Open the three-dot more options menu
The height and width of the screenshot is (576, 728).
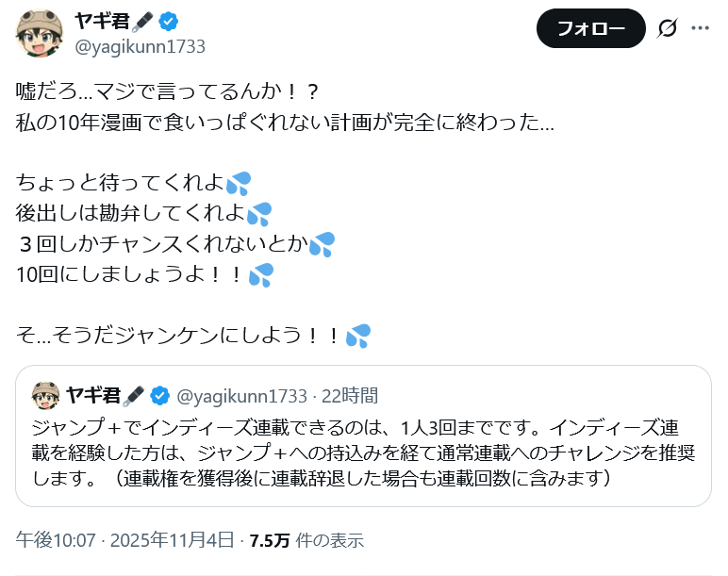[x=700, y=28]
